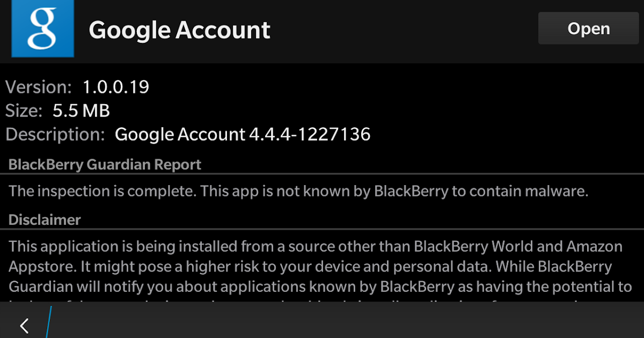Click the "Description:" label
The width and height of the screenshot is (644, 338).
pos(55,134)
